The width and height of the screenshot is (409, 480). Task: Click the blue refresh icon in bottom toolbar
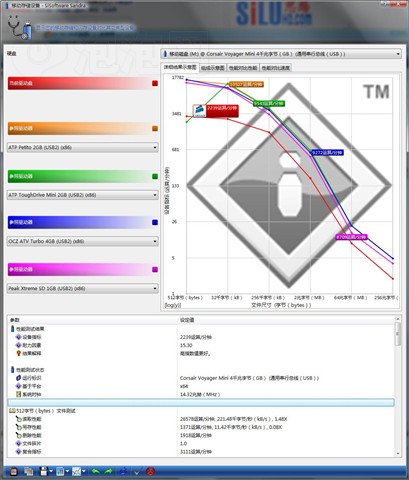point(123,471)
